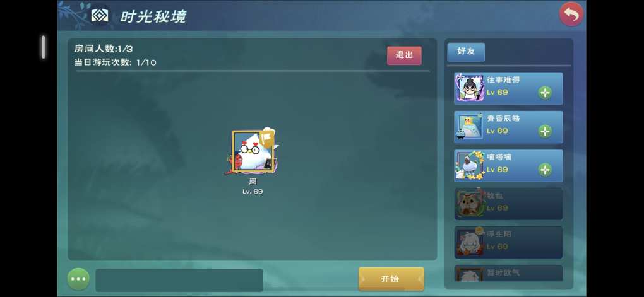View 青香辰皓's duck avatar portrait

(469, 127)
